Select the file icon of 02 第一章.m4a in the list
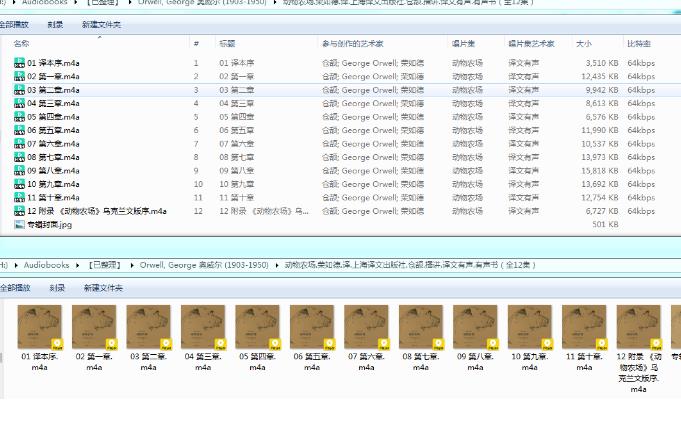 (19, 76)
